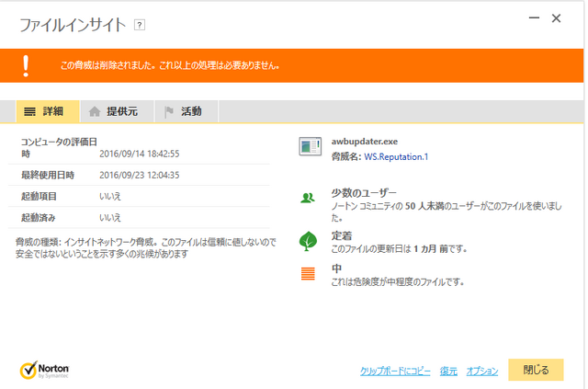Minimize the File Insight window
The height and width of the screenshot is (389, 588).
[x=534, y=18]
